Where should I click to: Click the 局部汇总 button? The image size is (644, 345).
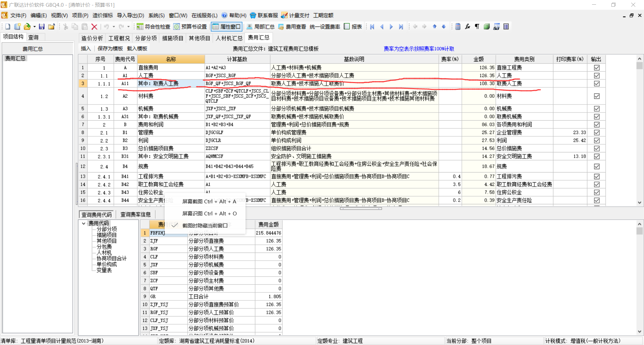coord(260,26)
